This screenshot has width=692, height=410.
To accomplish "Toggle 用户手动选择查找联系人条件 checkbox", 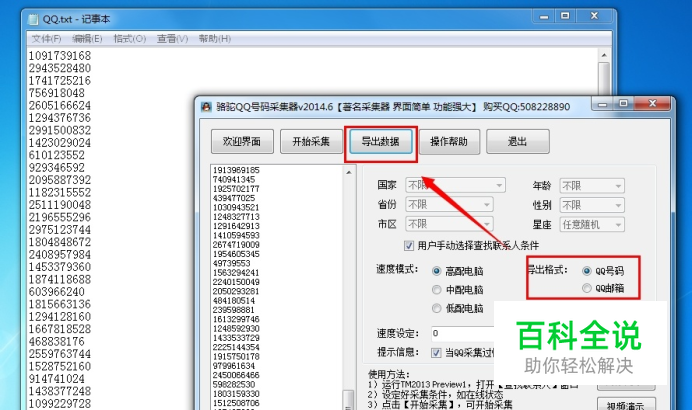I will [409, 245].
